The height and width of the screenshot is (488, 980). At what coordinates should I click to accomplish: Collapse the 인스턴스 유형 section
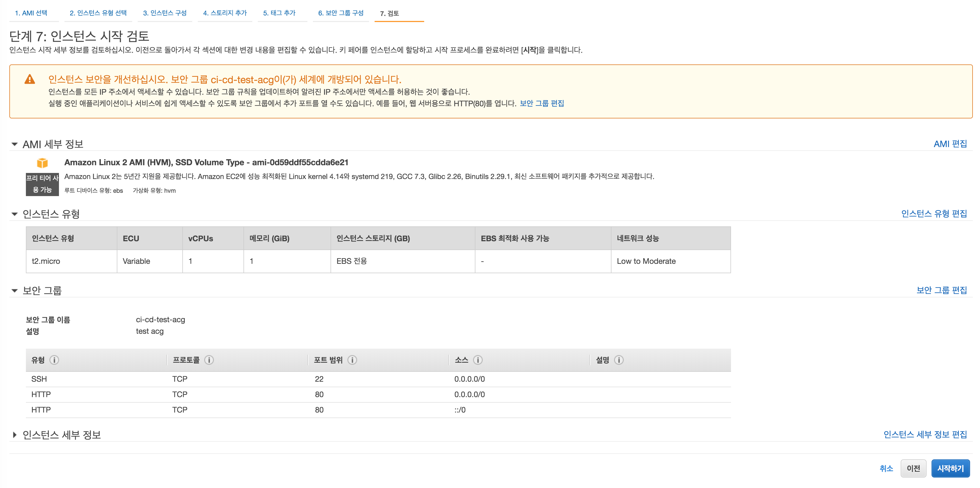point(14,214)
